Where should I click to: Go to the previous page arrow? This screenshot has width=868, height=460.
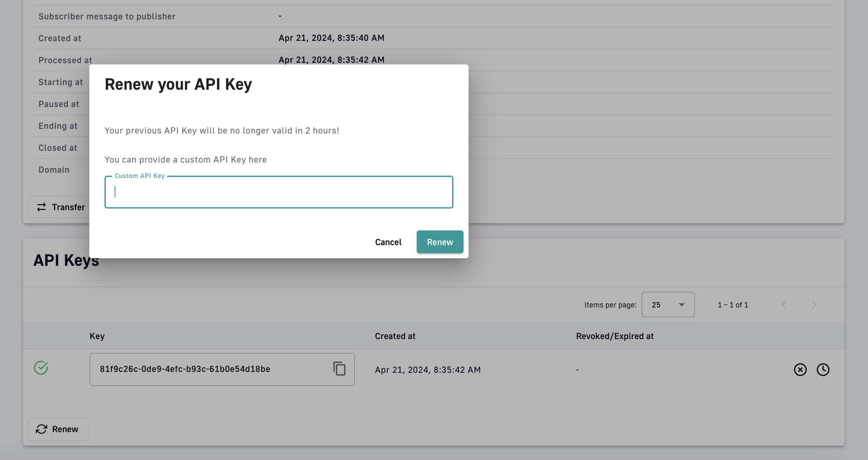tap(783, 305)
